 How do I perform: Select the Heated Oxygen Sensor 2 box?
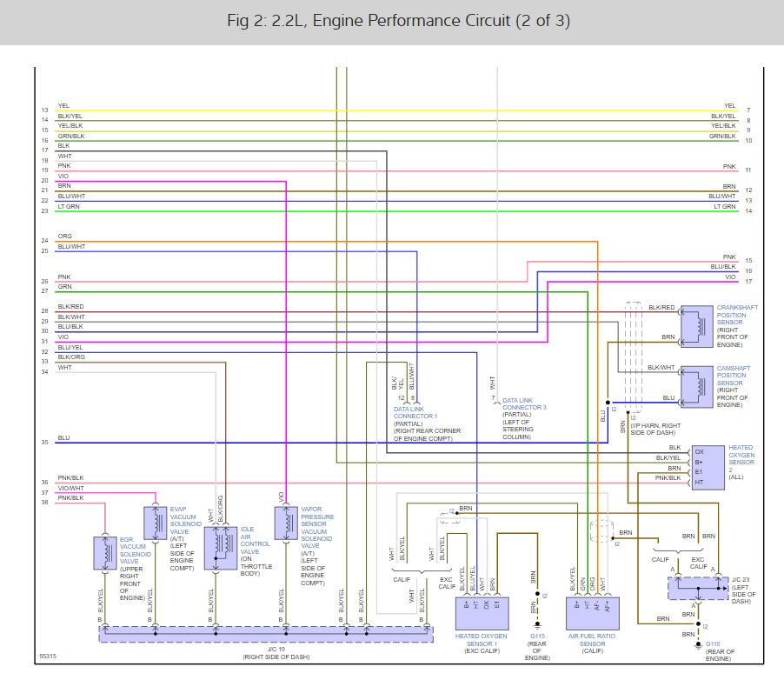point(708,467)
